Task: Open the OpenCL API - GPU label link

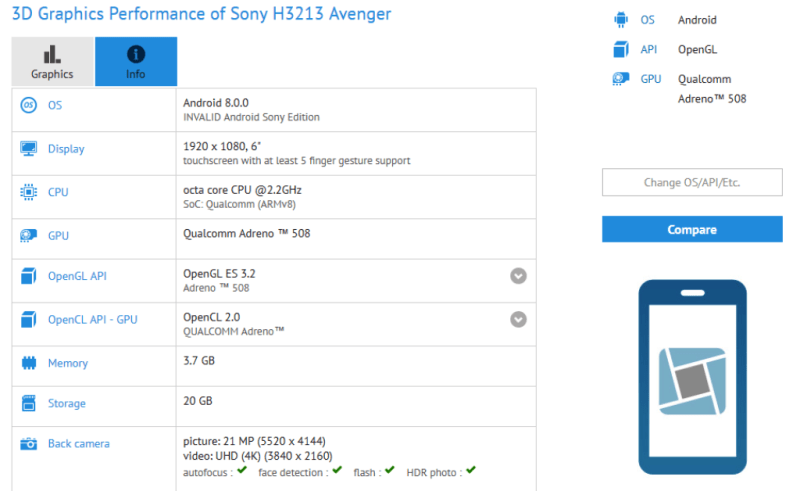Action: pyautogui.click(x=93, y=319)
